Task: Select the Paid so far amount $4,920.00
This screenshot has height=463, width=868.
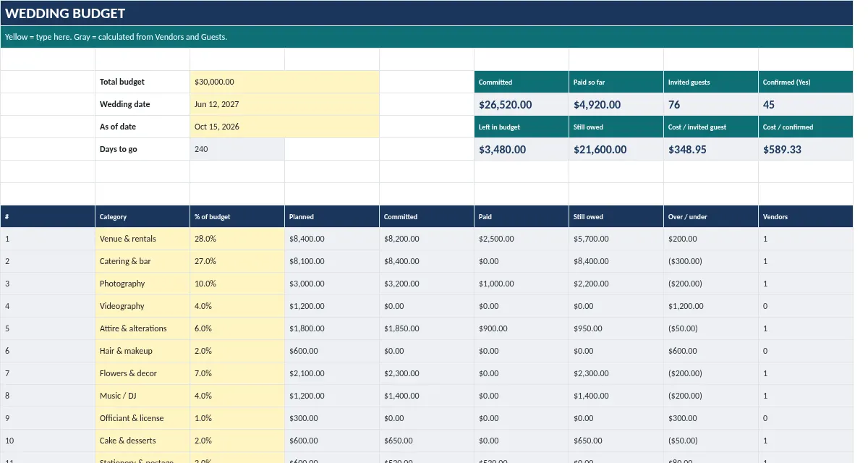Action: coord(616,104)
